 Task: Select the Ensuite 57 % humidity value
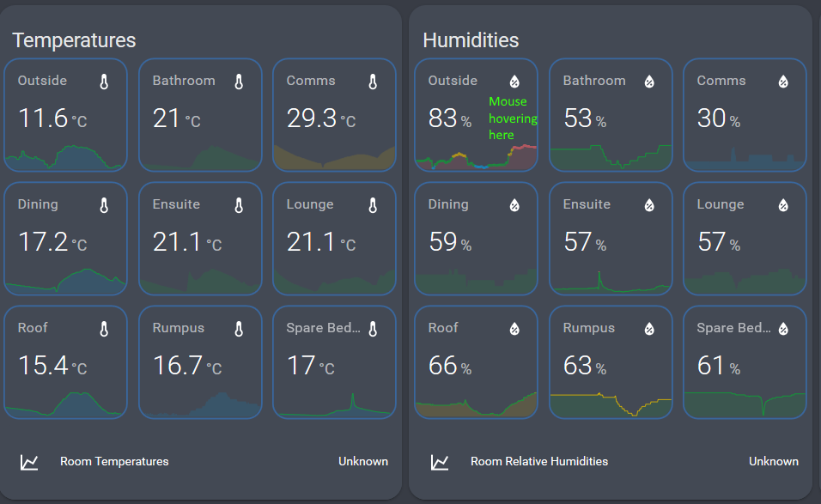click(x=585, y=242)
